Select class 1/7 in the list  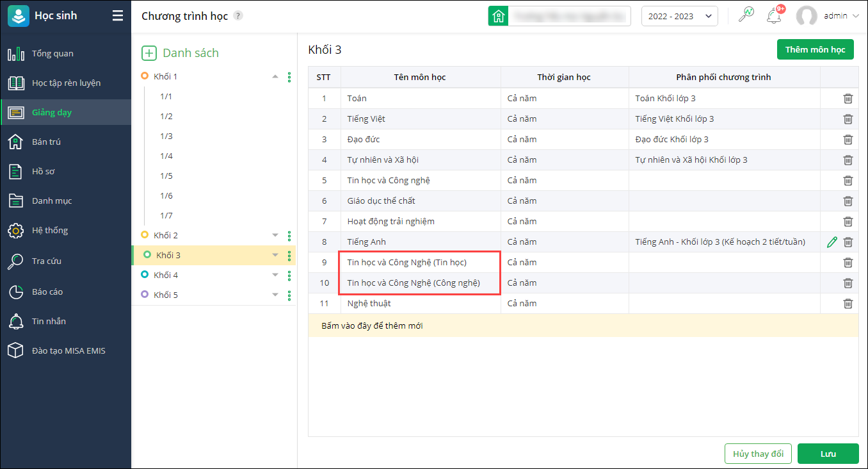tap(166, 216)
